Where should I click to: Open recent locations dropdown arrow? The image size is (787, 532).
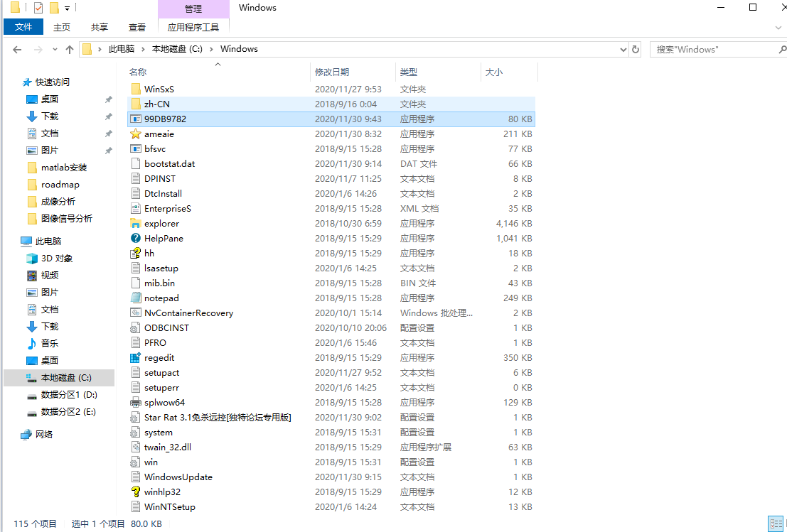point(55,49)
